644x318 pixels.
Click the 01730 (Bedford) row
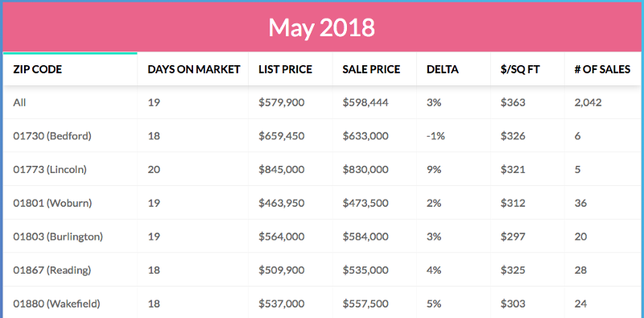pos(321,135)
